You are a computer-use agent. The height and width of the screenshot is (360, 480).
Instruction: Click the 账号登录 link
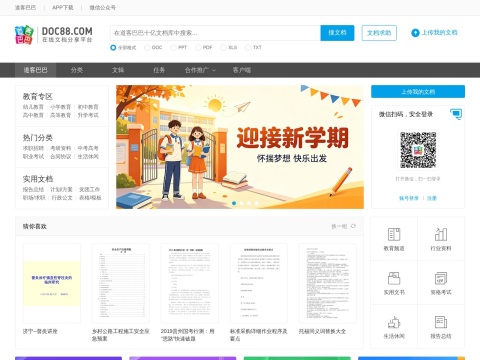[409, 198]
